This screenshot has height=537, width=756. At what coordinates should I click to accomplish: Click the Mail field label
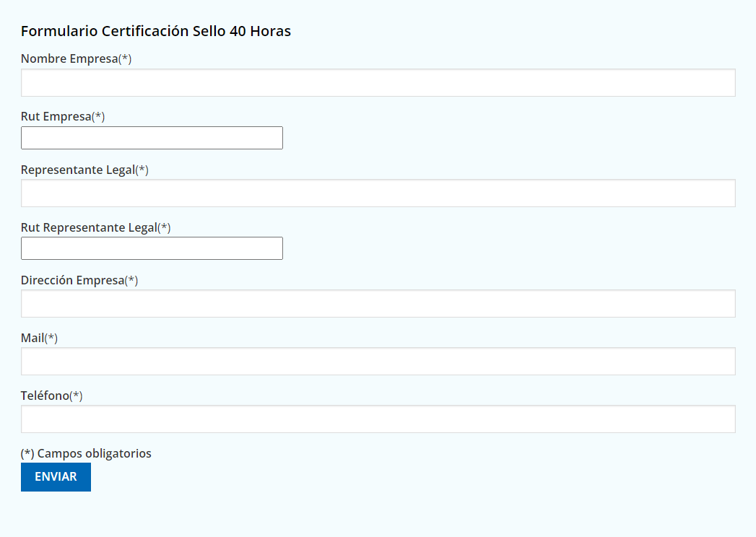32,339
